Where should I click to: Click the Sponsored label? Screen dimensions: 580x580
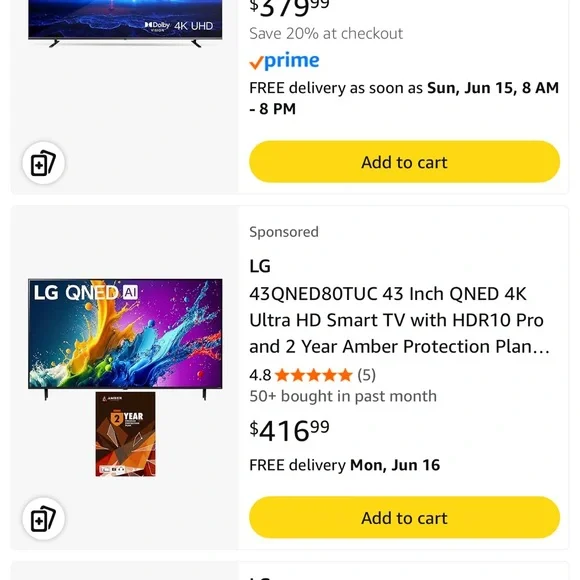284,232
